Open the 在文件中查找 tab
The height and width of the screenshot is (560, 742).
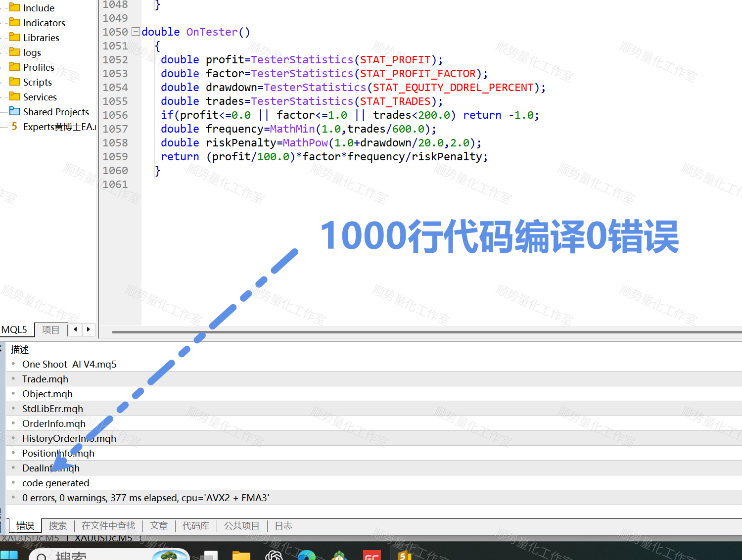pos(108,526)
